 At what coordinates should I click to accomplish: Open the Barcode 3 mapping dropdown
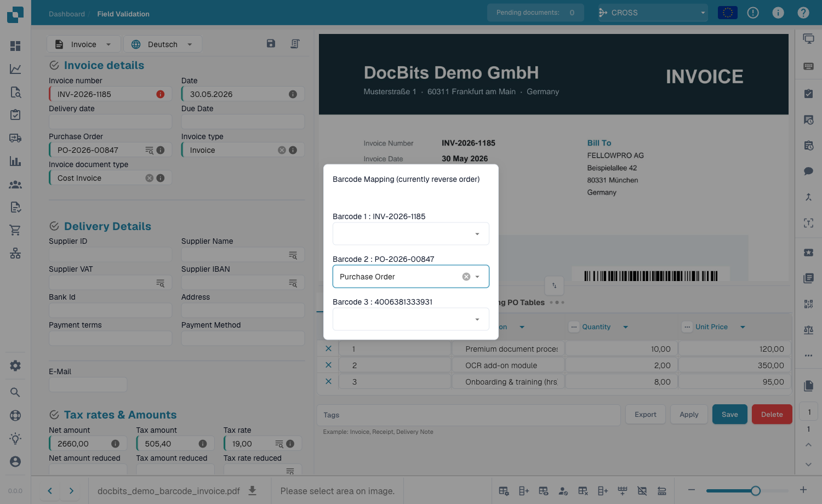pos(411,319)
